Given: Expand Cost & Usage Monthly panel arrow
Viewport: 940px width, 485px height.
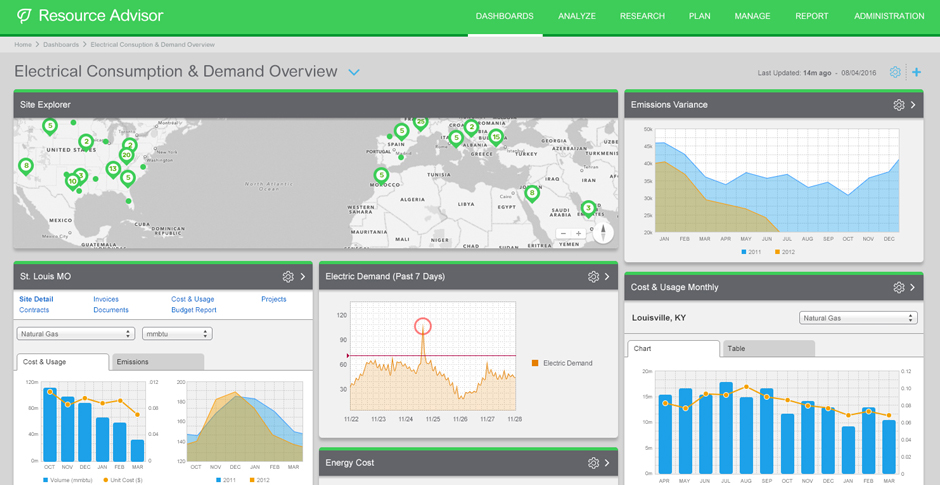Looking at the screenshot, I should (x=913, y=287).
